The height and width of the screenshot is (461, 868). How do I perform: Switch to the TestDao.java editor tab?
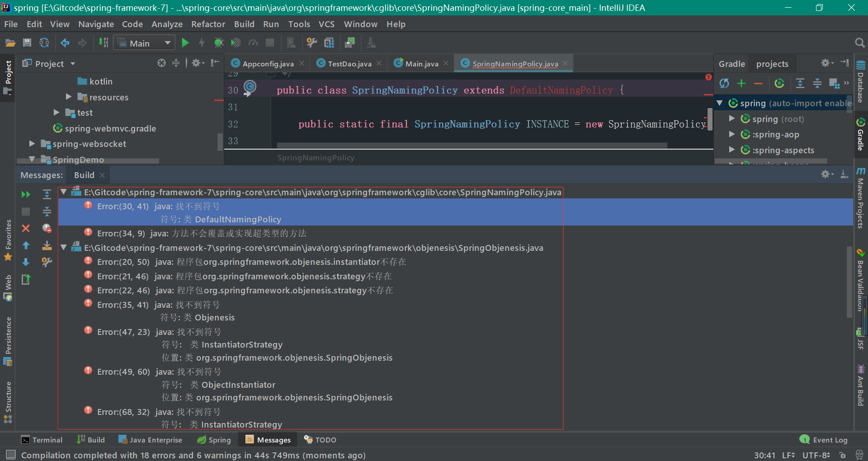[348, 63]
